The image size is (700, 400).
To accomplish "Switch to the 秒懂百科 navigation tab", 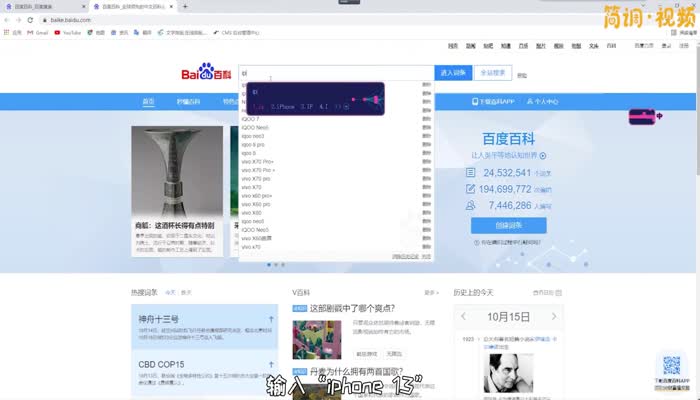I will (189, 102).
